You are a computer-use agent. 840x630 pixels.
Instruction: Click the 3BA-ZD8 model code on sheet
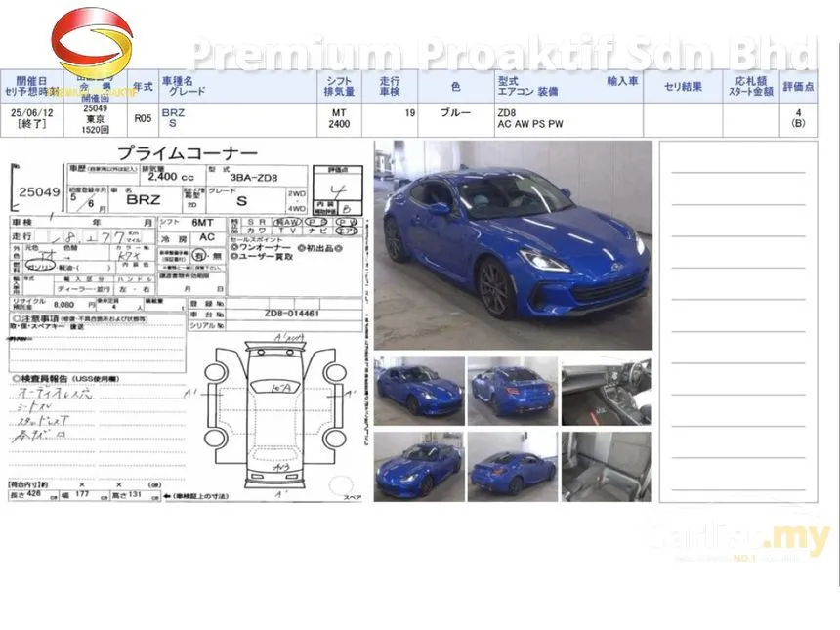253,178
